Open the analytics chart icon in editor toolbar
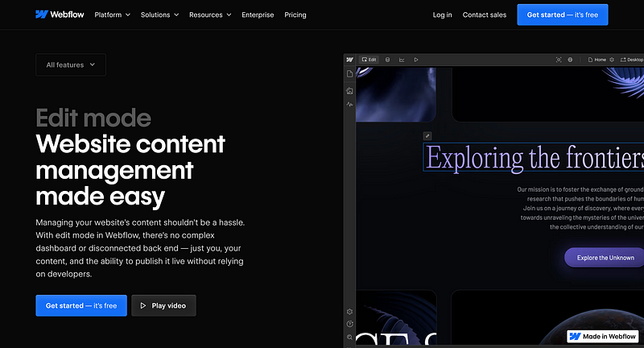644x348 pixels. [x=402, y=60]
